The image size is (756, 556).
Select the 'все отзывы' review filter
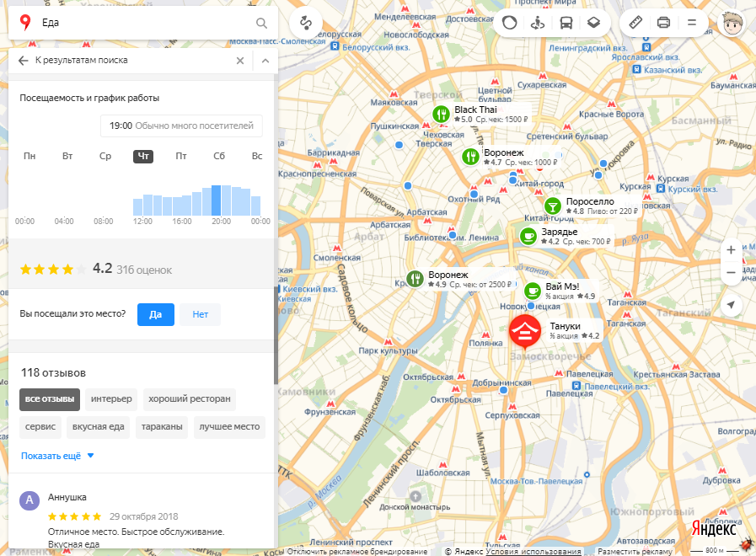pyautogui.click(x=50, y=399)
